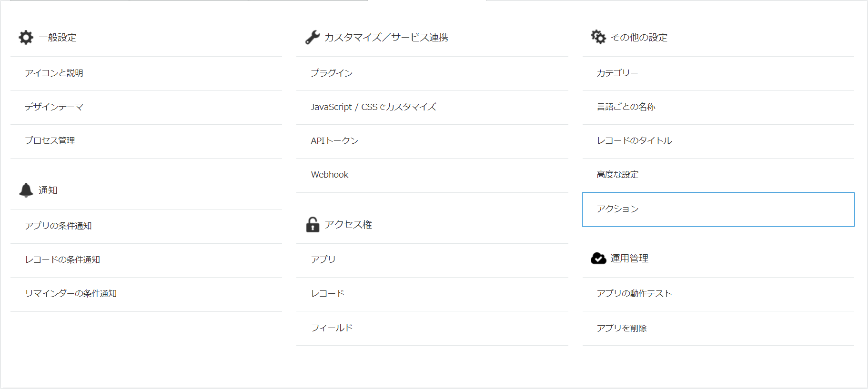Click the gear icon beside 一般設定
The width and height of the screenshot is (868, 389).
point(26,37)
